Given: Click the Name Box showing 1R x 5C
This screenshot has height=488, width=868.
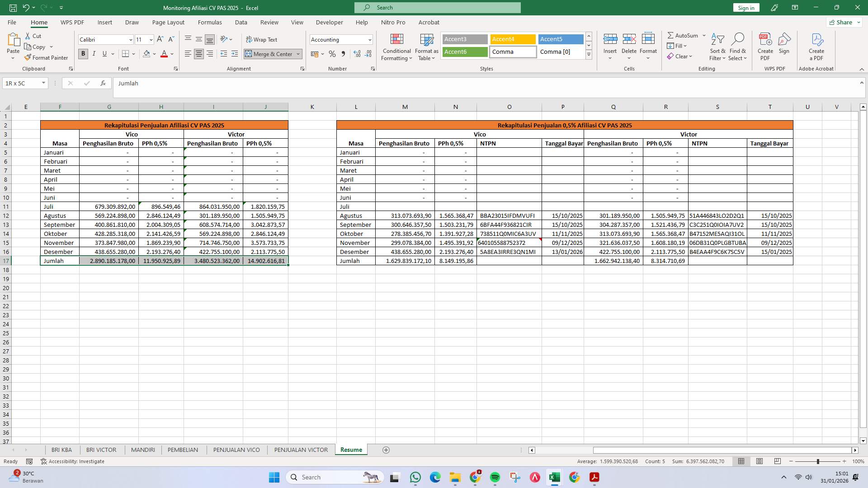Looking at the screenshot, I should [23, 83].
